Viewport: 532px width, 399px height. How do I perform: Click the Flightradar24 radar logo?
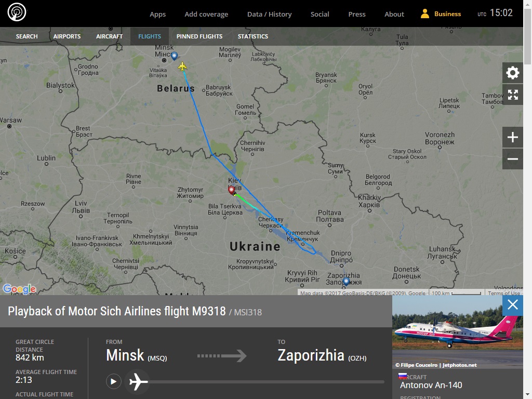pyautogui.click(x=17, y=12)
